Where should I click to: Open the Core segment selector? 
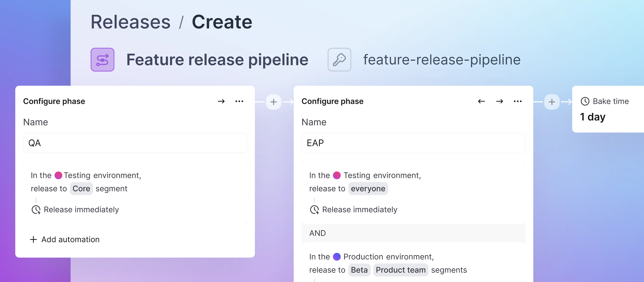tap(81, 189)
